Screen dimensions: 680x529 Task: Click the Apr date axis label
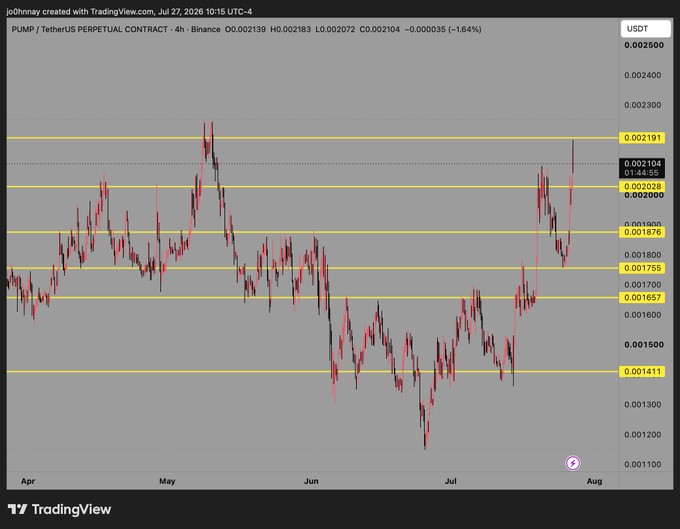pyautogui.click(x=28, y=481)
